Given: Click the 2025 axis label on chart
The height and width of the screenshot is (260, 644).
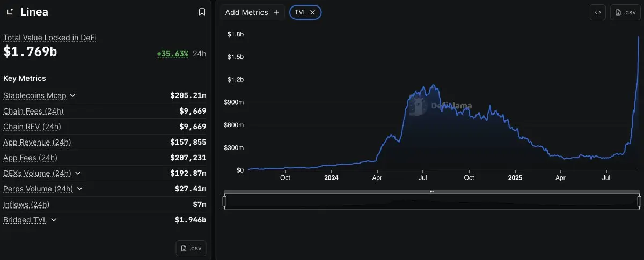Looking at the screenshot, I should (x=515, y=177).
